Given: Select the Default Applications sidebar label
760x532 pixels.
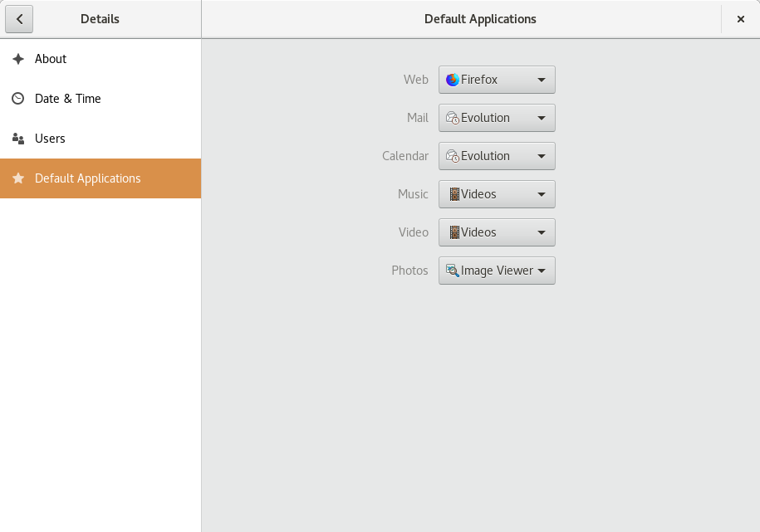Looking at the screenshot, I should [88, 178].
